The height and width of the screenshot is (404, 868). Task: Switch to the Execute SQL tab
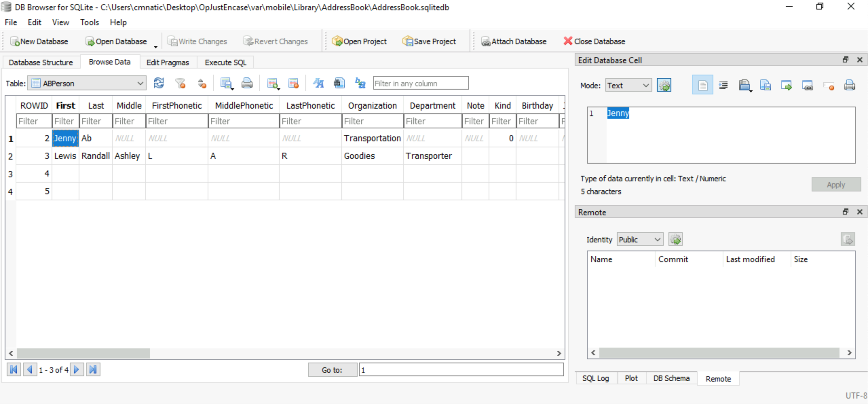click(x=226, y=62)
